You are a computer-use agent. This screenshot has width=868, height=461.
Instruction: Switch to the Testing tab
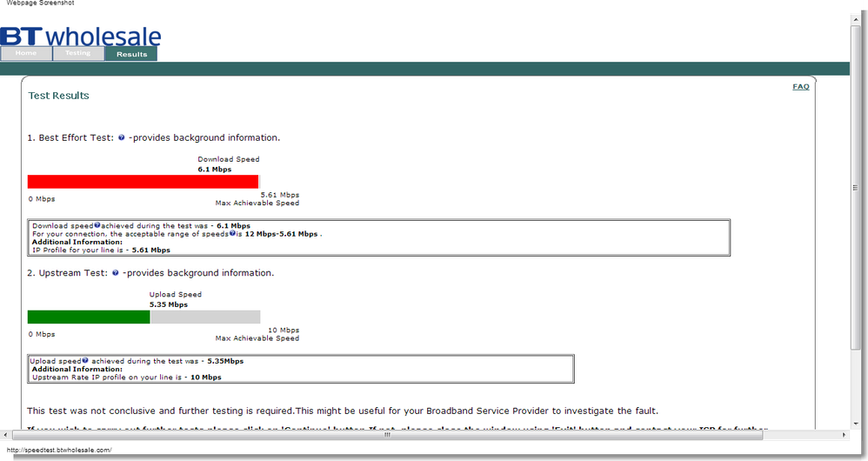click(x=78, y=54)
